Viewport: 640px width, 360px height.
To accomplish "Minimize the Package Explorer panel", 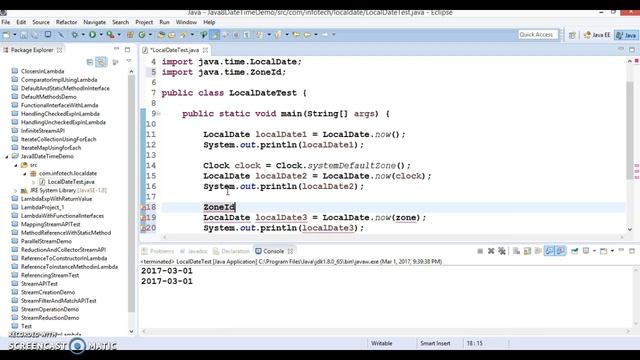I will (116, 49).
